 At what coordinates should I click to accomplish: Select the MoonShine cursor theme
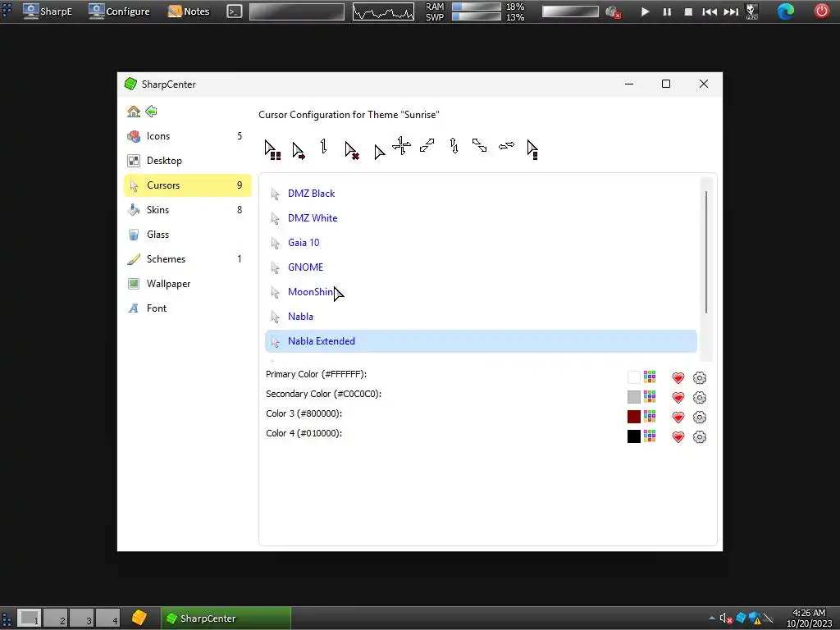(x=481, y=292)
